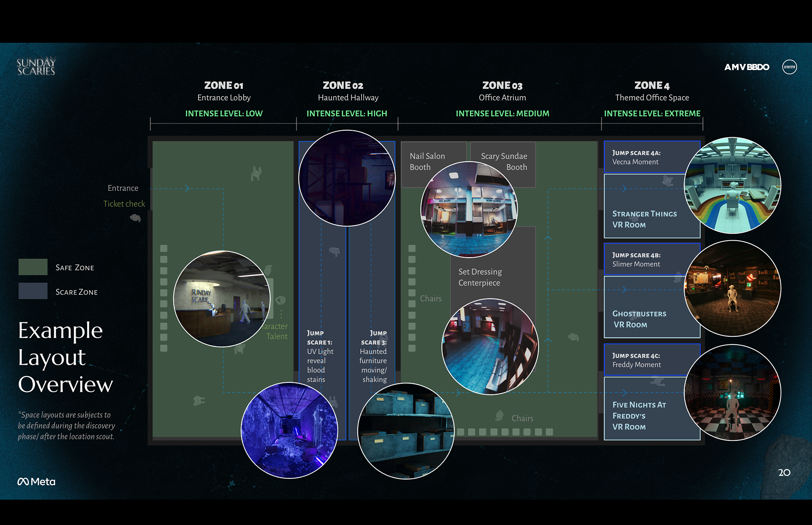Click the Five Nights At Freddy's VR Room label
Viewport: 812px width, 525px height.
[x=639, y=415]
